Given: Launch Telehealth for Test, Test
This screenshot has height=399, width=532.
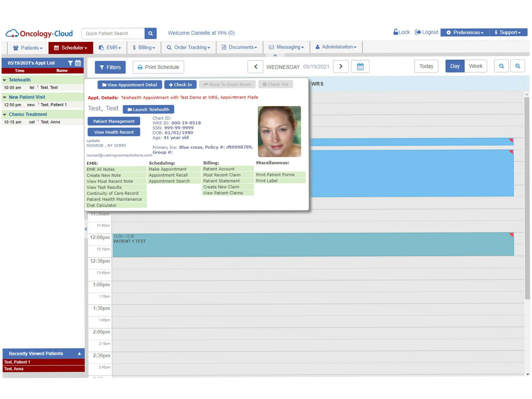Looking at the screenshot, I should (x=148, y=109).
